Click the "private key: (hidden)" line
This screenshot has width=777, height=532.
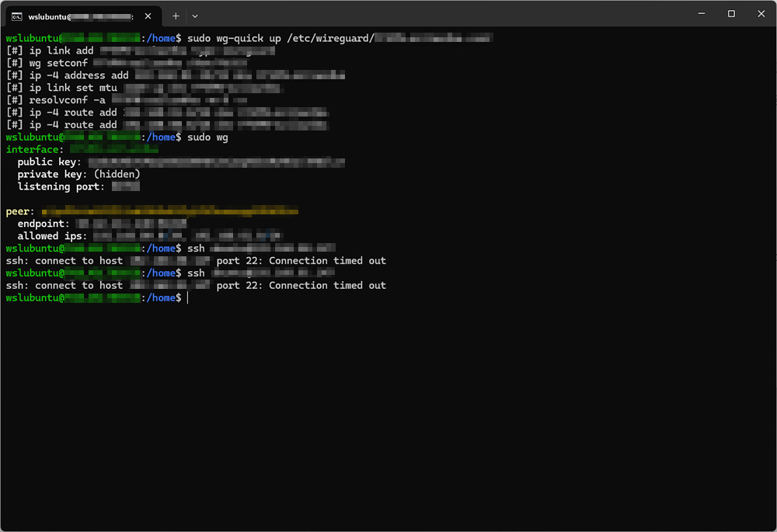[x=78, y=175]
